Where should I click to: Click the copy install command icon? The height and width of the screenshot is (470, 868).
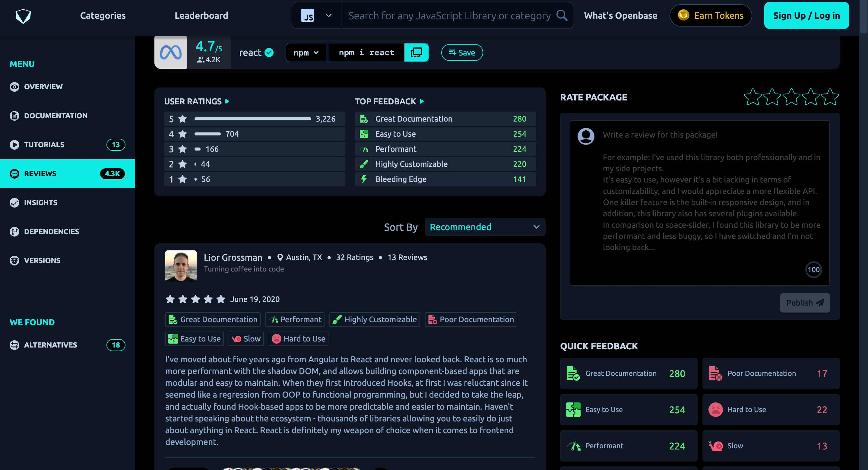tap(416, 52)
